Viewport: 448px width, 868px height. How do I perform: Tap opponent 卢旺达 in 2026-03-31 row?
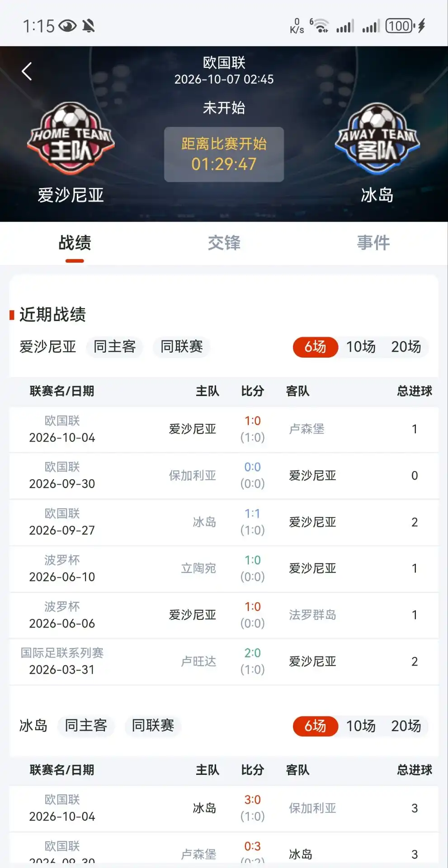[198, 661]
